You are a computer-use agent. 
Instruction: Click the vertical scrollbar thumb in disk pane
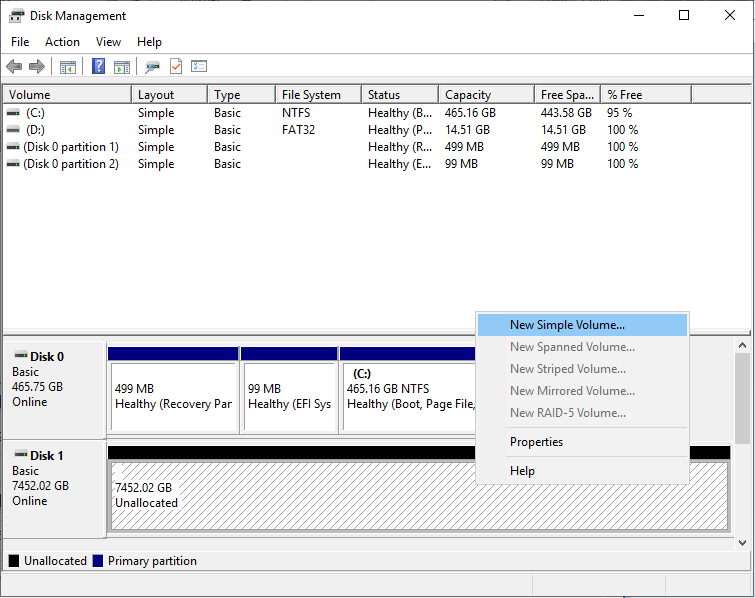[x=742, y=399]
